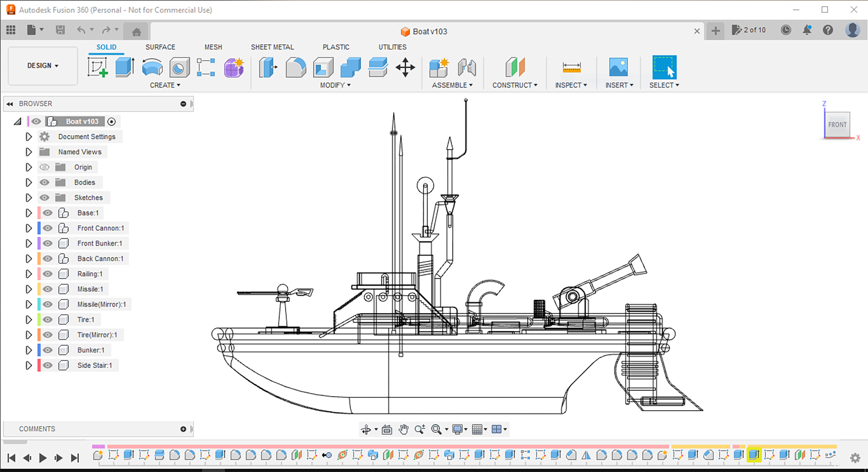Screen dimensions: 868x472
Task: Select the Rectangular Pattern tool
Action: point(206,67)
